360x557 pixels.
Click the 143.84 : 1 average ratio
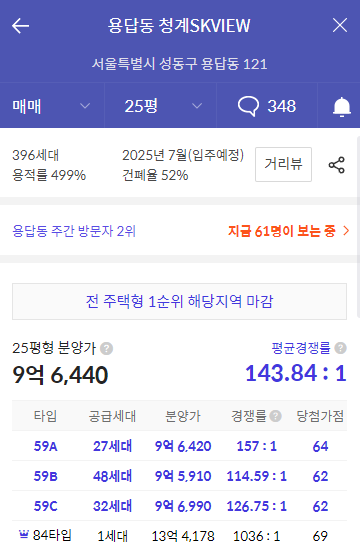(x=296, y=373)
